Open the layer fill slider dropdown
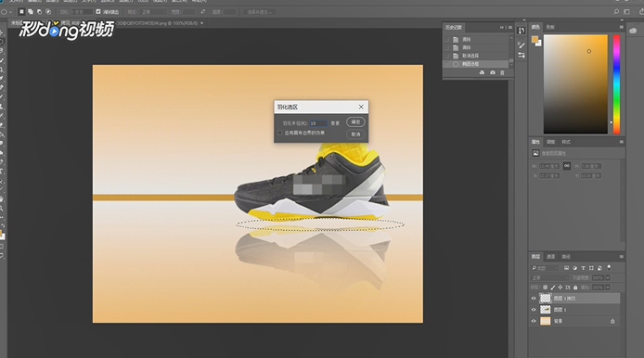644x358 pixels. click(608, 288)
